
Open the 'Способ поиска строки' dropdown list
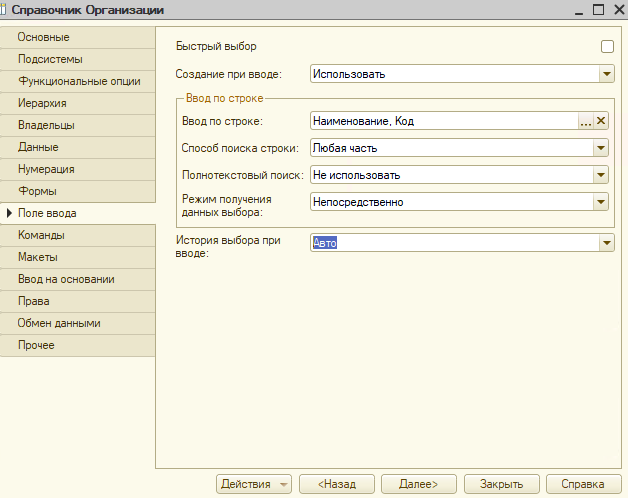click(601, 148)
